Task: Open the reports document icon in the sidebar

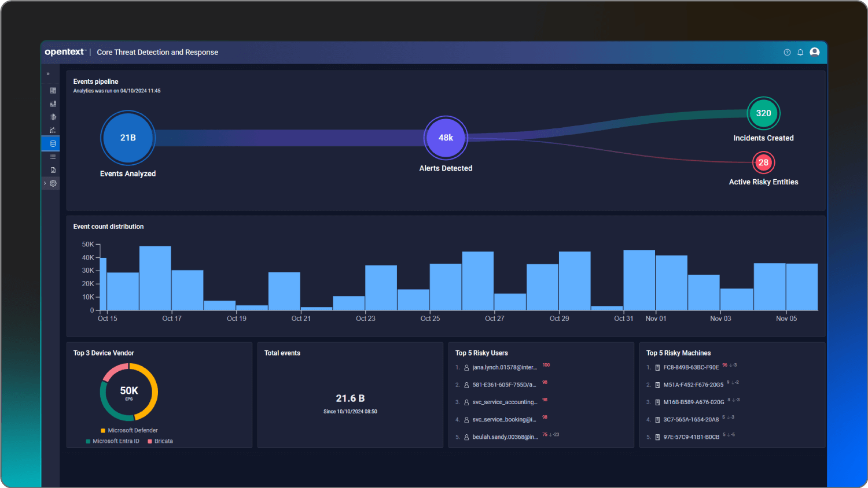Action: coord(53,169)
